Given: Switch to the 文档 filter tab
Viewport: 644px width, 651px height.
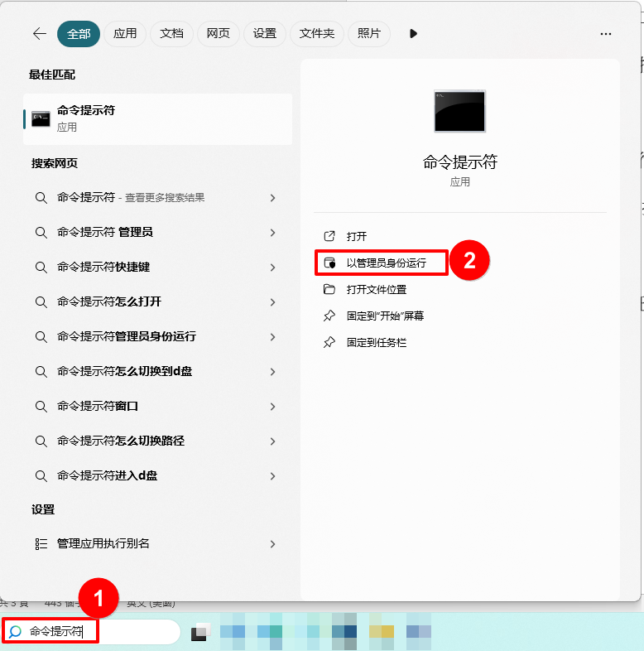Looking at the screenshot, I should tap(171, 34).
